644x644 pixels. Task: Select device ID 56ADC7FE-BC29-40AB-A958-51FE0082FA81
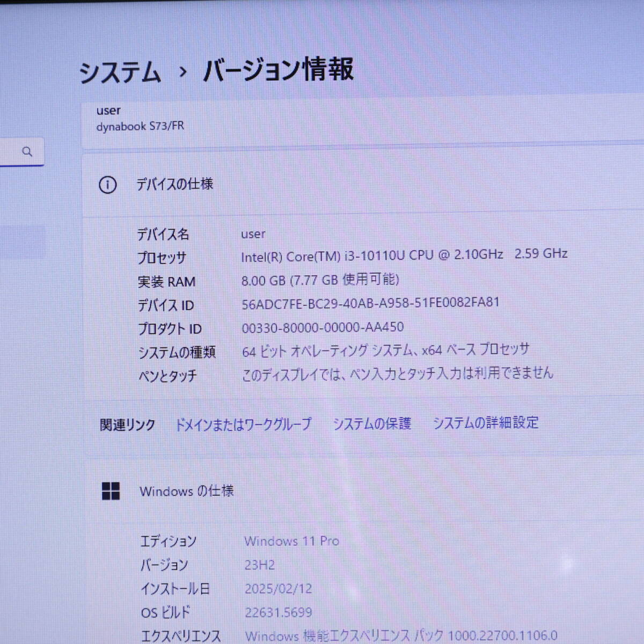point(370,303)
